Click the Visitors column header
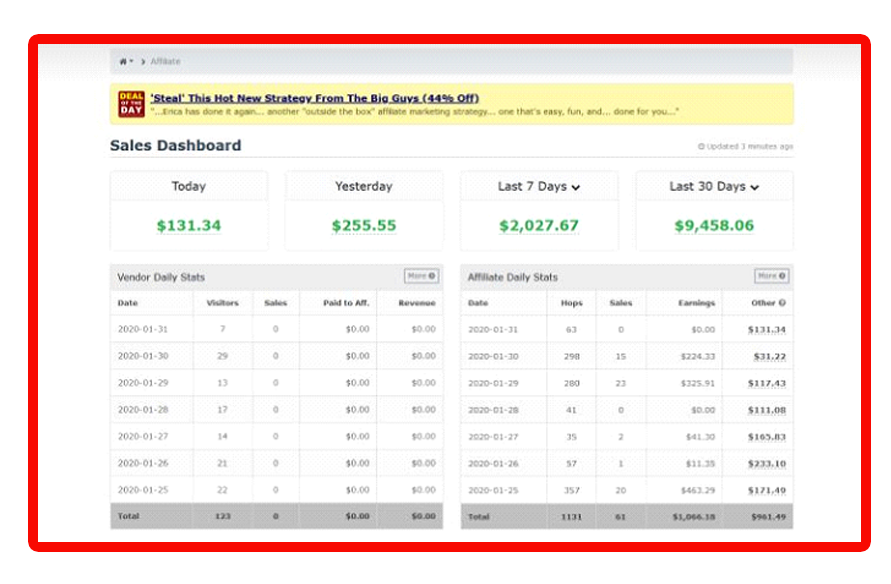This screenshot has height=584, width=891. [x=223, y=303]
